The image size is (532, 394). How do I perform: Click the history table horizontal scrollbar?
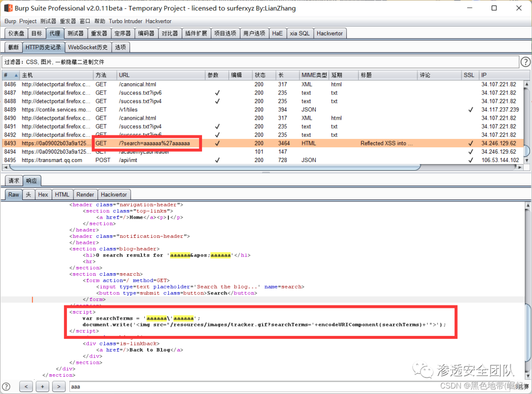pyautogui.click(x=215, y=167)
